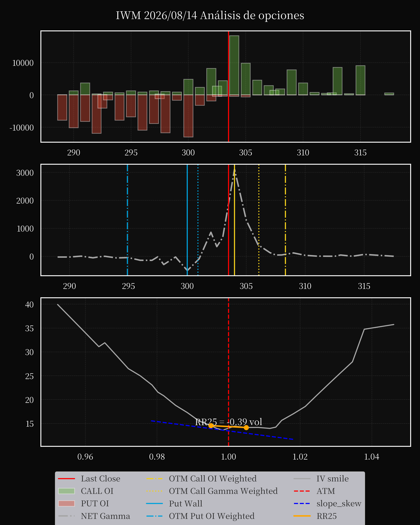Click the right orange RR25 marker dot
This screenshot has width=420, height=525.
point(246,427)
